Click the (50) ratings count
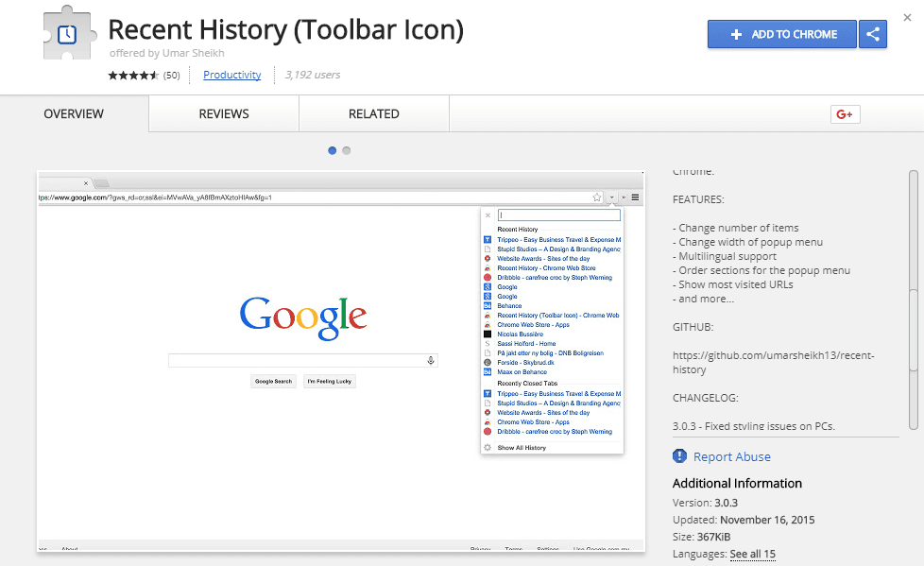 (172, 75)
